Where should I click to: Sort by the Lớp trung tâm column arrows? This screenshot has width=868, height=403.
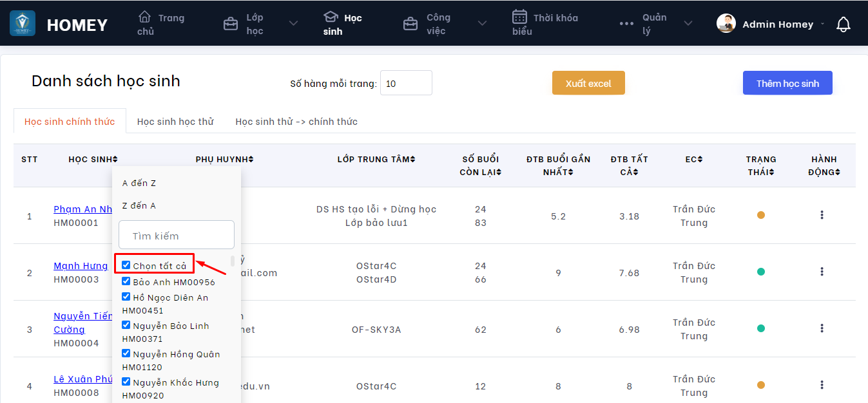click(x=412, y=160)
